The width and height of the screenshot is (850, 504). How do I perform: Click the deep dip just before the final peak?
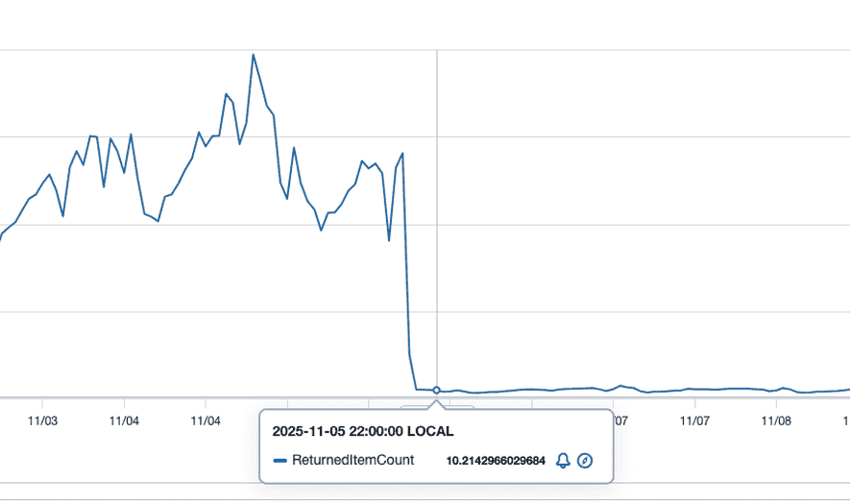coord(389,240)
